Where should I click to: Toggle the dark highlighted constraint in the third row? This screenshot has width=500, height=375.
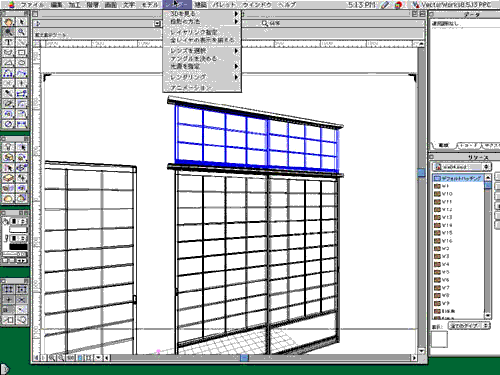pyautogui.click(x=8, y=310)
